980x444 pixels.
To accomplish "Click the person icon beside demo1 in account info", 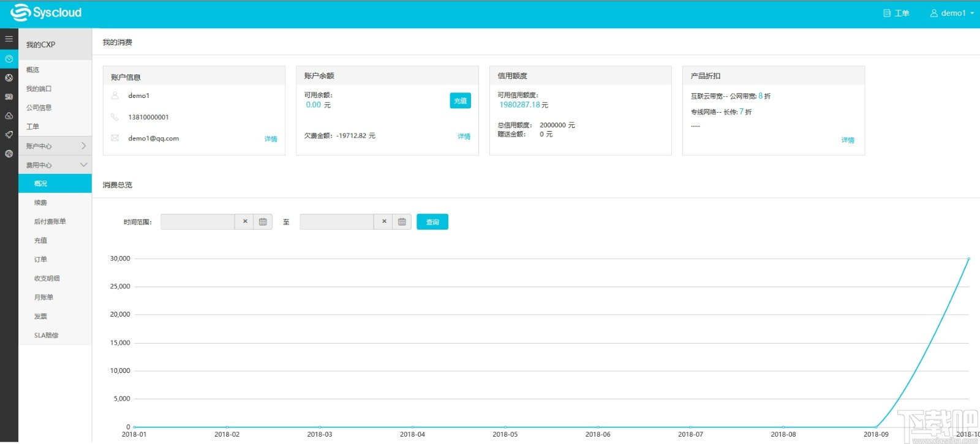I will coord(115,96).
